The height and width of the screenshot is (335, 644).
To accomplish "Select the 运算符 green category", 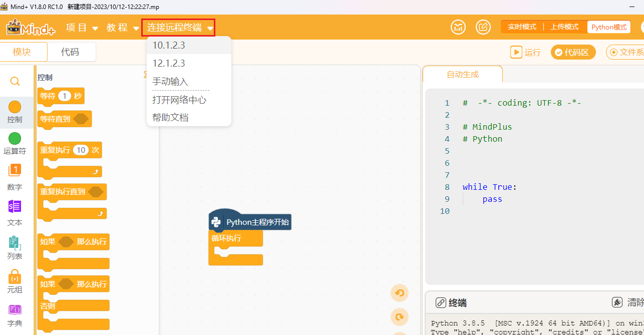I will tap(15, 138).
